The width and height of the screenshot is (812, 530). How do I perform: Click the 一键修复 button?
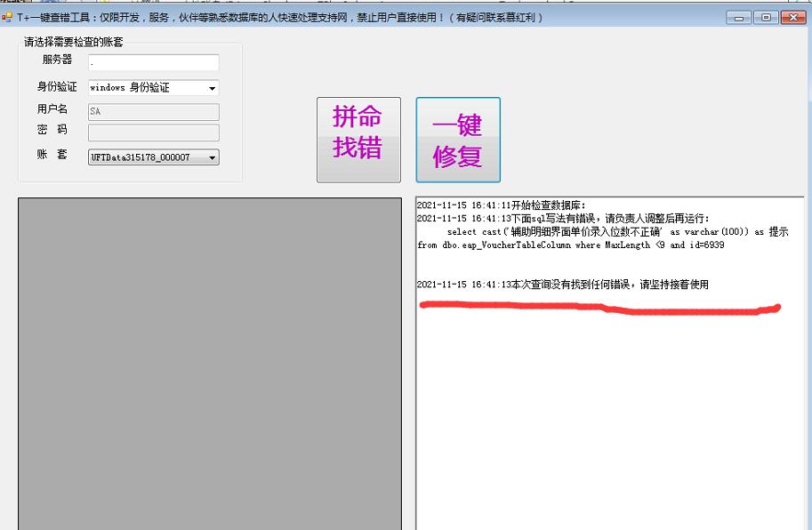[458, 140]
